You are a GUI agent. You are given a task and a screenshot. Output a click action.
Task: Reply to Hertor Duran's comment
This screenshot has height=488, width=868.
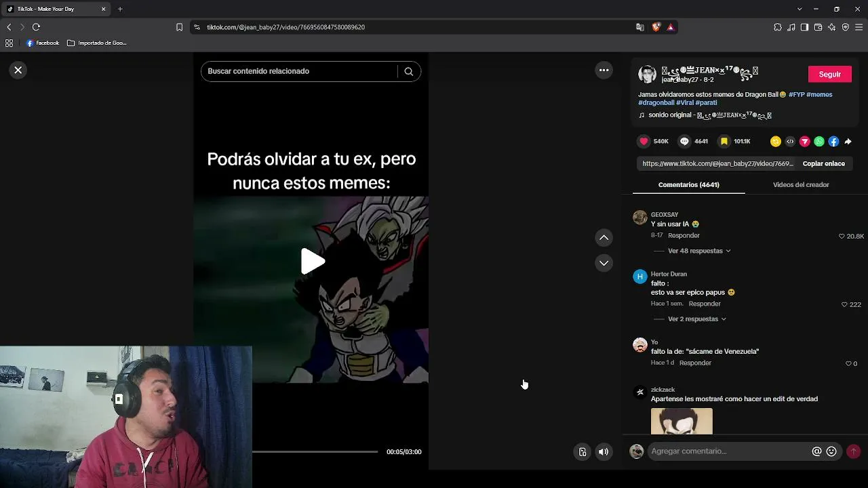(705, 304)
